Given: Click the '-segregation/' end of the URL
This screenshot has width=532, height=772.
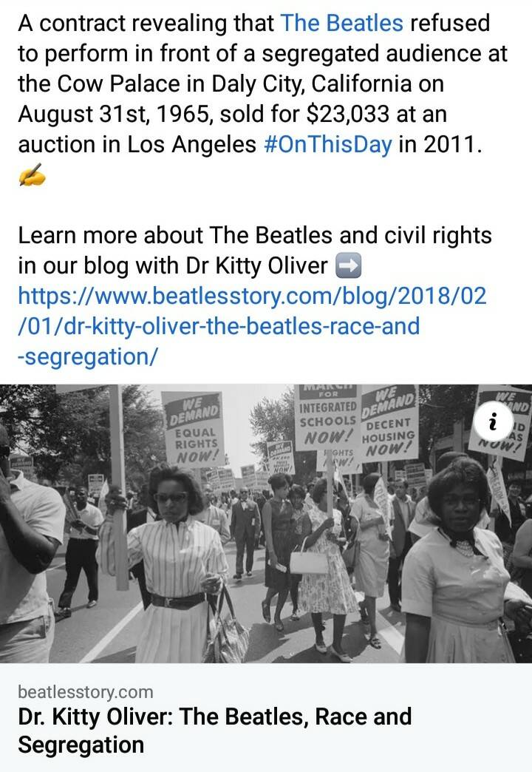Looking at the screenshot, I should pos(88,356).
